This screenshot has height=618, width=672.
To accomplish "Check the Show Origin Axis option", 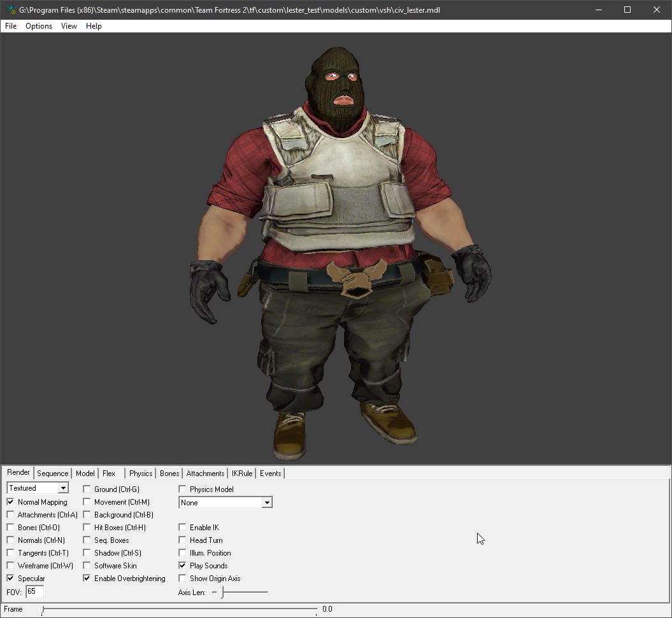I will coord(182,578).
